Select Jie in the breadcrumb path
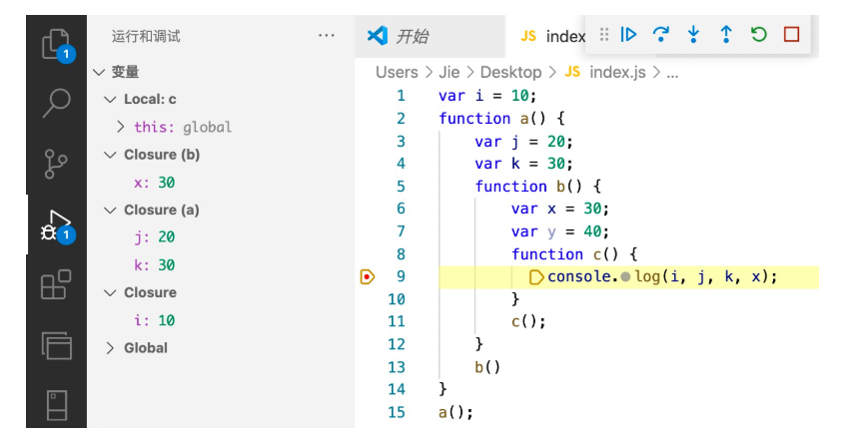The width and height of the screenshot is (868, 436). 448,73
